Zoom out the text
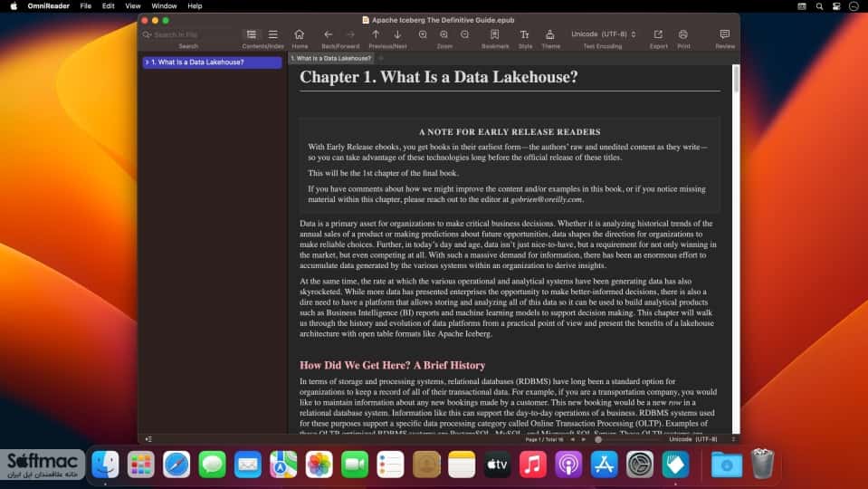 [x=465, y=34]
